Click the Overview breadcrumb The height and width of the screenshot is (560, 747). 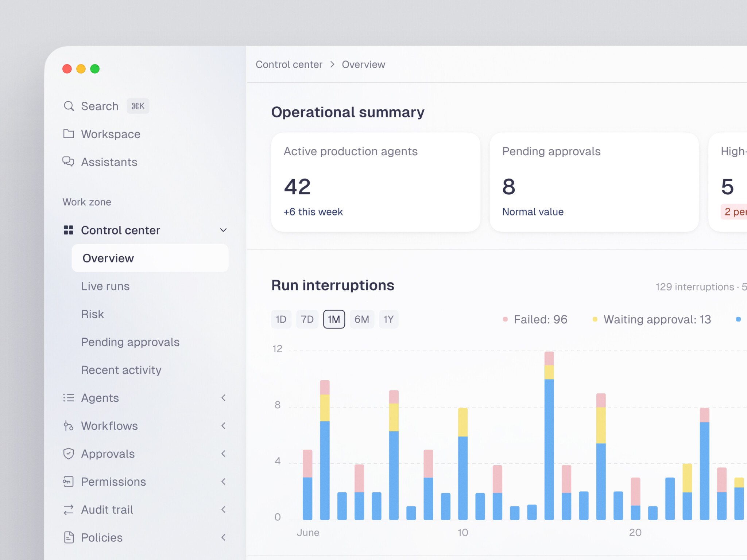click(363, 65)
